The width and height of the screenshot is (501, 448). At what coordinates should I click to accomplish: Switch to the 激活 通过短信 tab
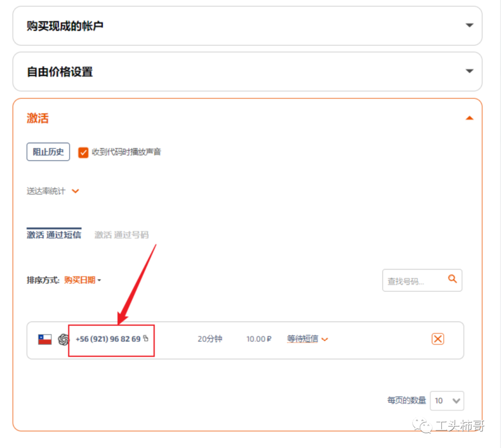pos(54,235)
